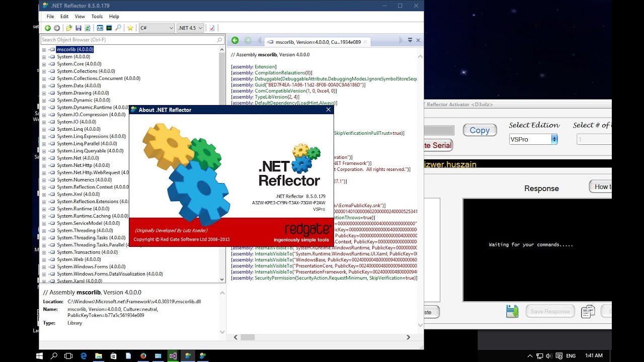Click the copy documents icon in the Activator window

pos(588,311)
